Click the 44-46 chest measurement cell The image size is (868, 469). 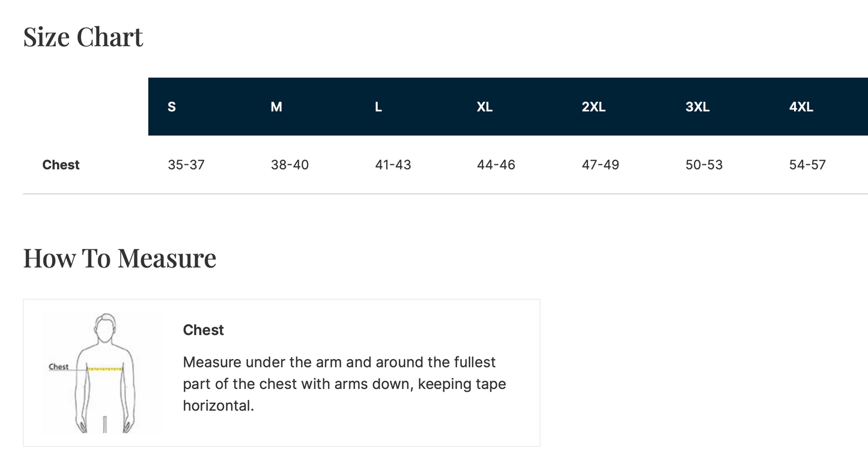coord(496,165)
